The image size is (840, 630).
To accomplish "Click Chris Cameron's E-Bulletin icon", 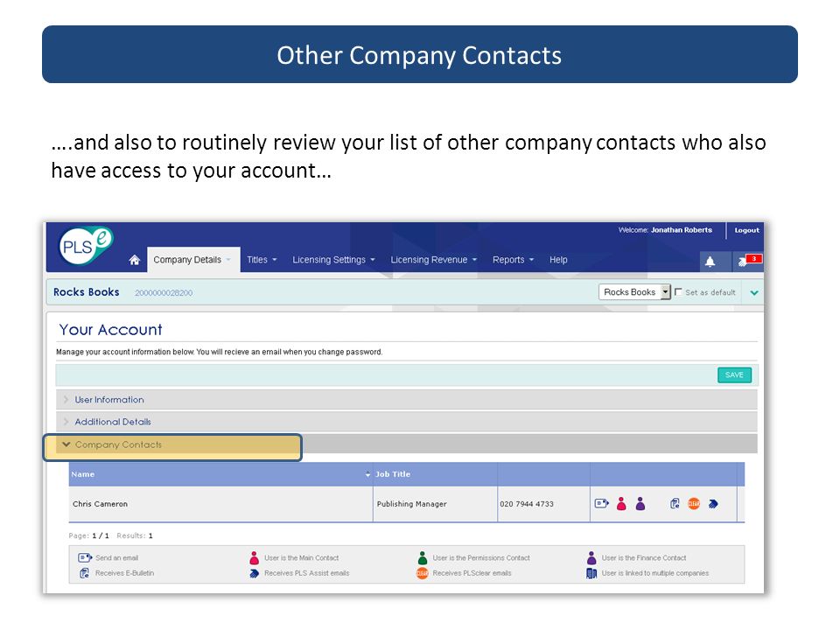I will [x=675, y=504].
